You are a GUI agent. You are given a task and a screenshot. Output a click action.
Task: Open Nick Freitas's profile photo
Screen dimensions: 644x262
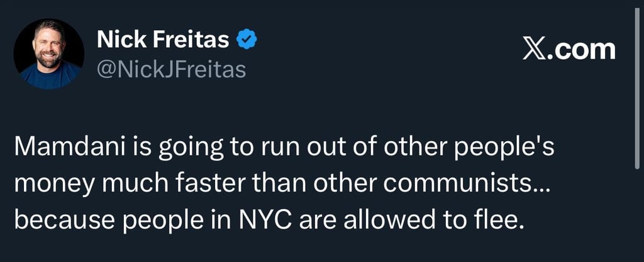click(x=48, y=54)
